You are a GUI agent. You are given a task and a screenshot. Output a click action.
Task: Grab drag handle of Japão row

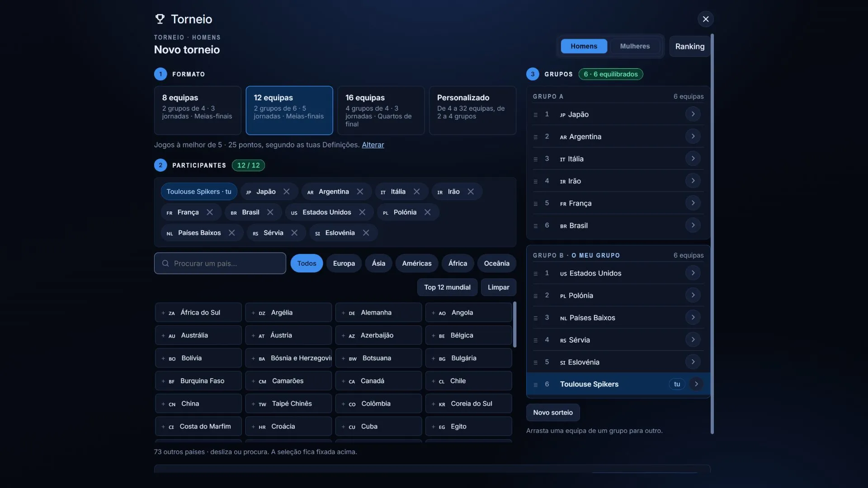[536, 115]
